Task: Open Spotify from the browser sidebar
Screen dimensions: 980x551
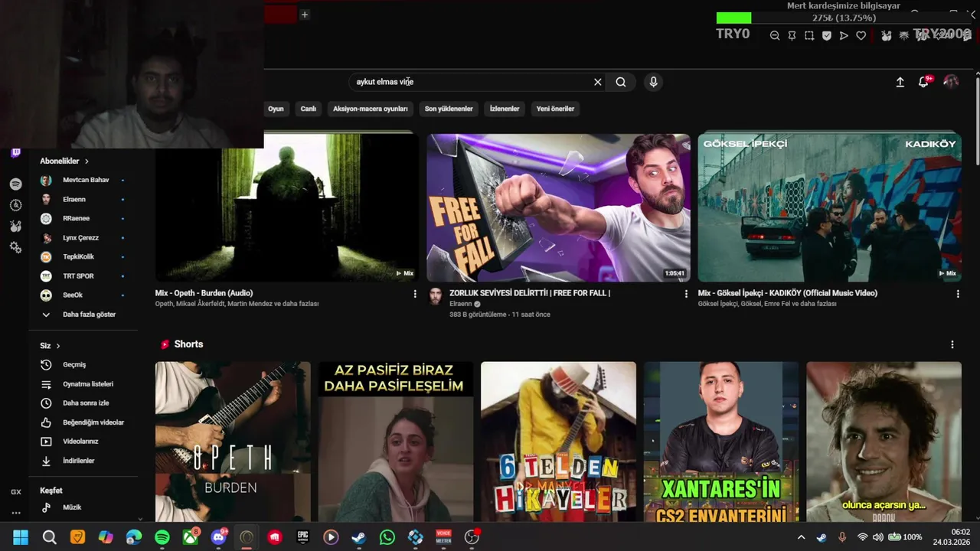Action: tap(15, 184)
